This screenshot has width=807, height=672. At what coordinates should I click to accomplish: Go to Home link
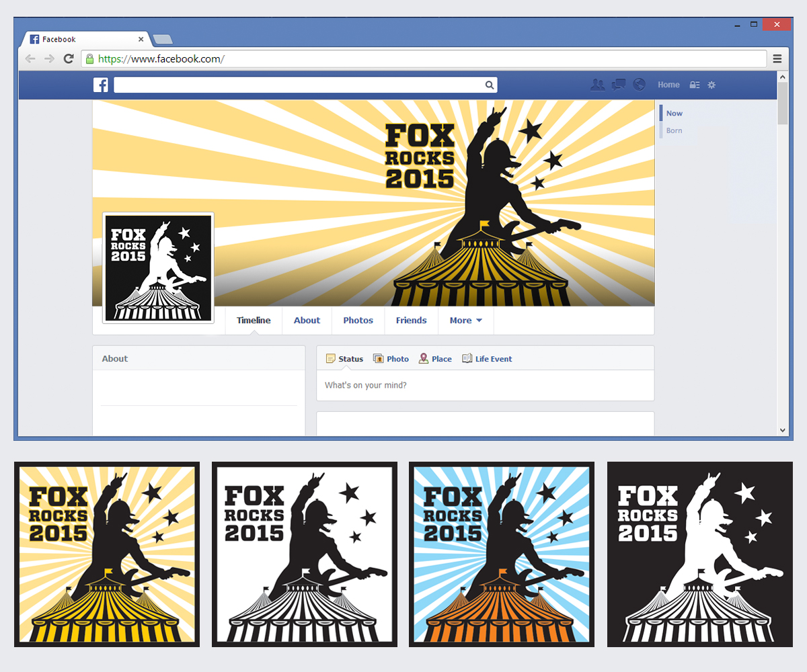pyautogui.click(x=668, y=85)
